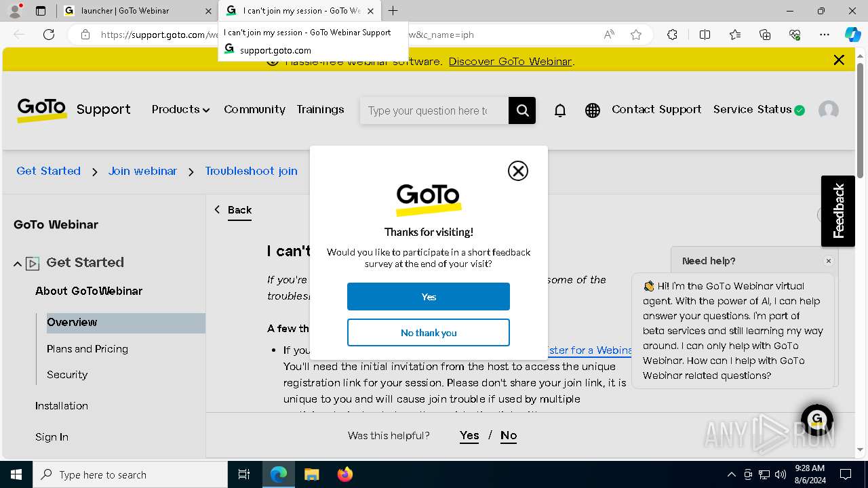This screenshot has width=868, height=488.
Task: Check Service Status indicator
Action: (759, 109)
